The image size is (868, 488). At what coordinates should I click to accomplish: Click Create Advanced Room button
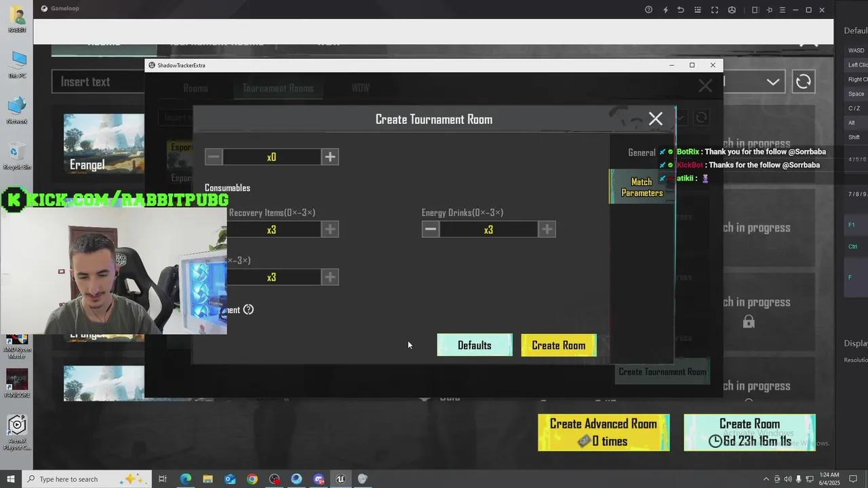tap(604, 432)
